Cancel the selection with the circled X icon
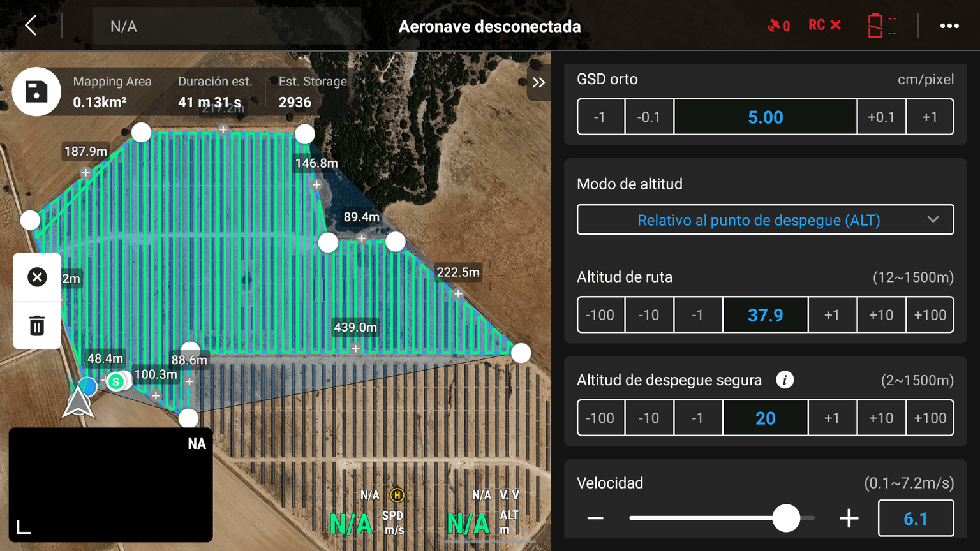The height and width of the screenshot is (551, 980). 37,277
